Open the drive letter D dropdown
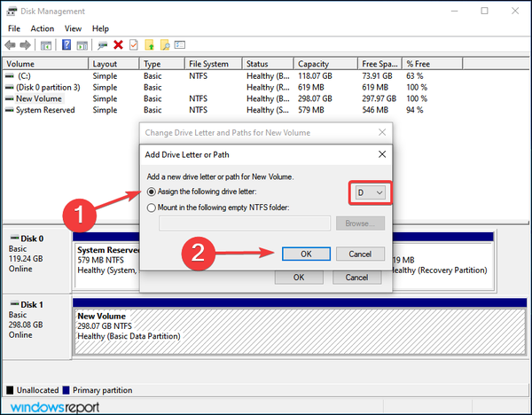 pos(370,192)
